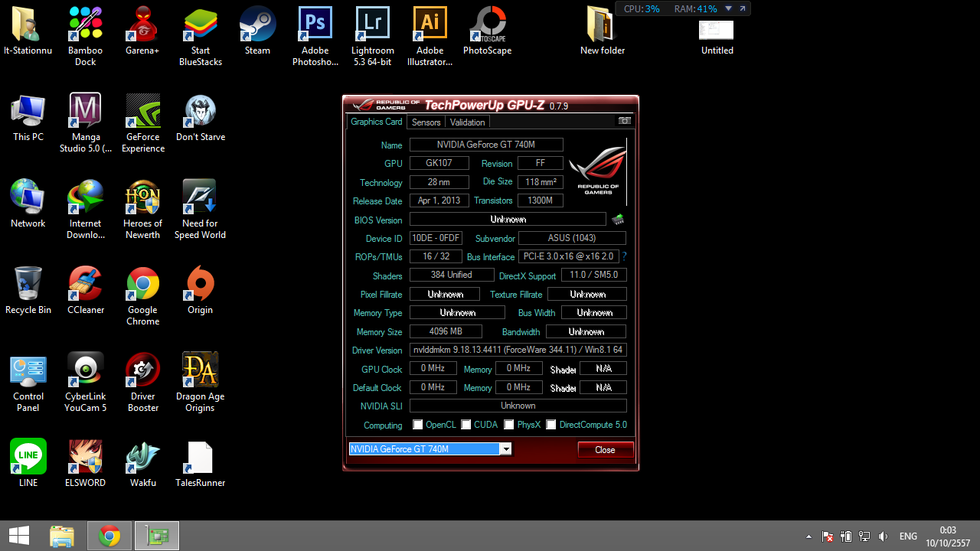Viewport: 980px width, 551px height.
Task: Click the Bus Interface question mark help
Action: (624, 256)
